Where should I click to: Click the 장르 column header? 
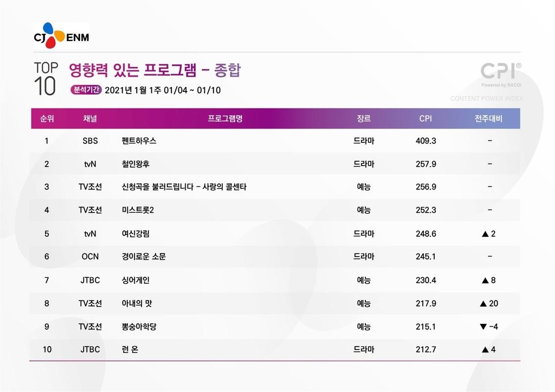click(364, 119)
